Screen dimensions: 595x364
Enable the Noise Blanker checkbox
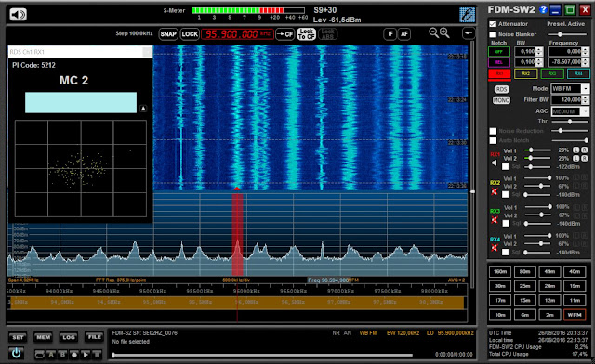point(493,34)
